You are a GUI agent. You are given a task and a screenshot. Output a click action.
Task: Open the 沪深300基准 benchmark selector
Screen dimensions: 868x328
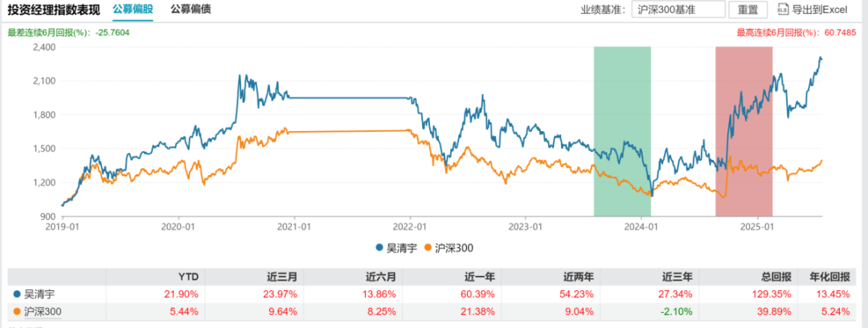(x=678, y=10)
